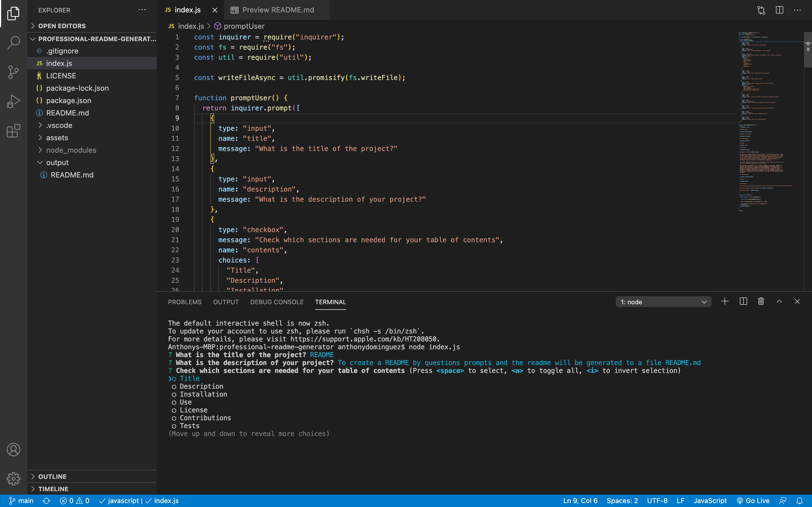
Task: Select the Source Control icon
Action: coord(14,72)
